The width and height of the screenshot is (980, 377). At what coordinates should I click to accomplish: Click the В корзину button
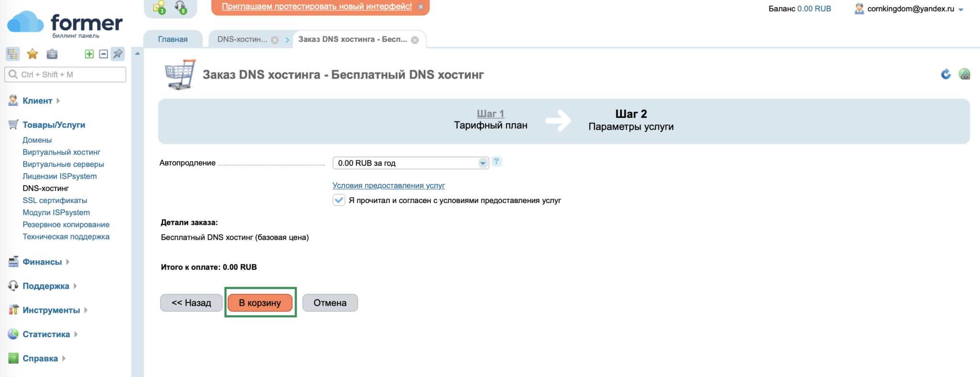[260, 303]
